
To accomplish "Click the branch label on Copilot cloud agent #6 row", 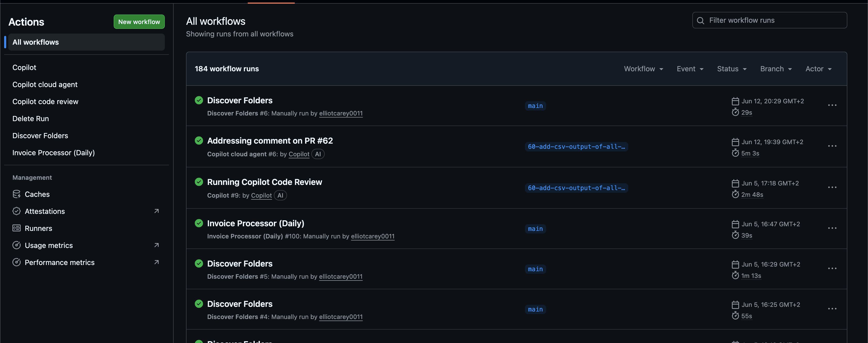I will click(576, 146).
